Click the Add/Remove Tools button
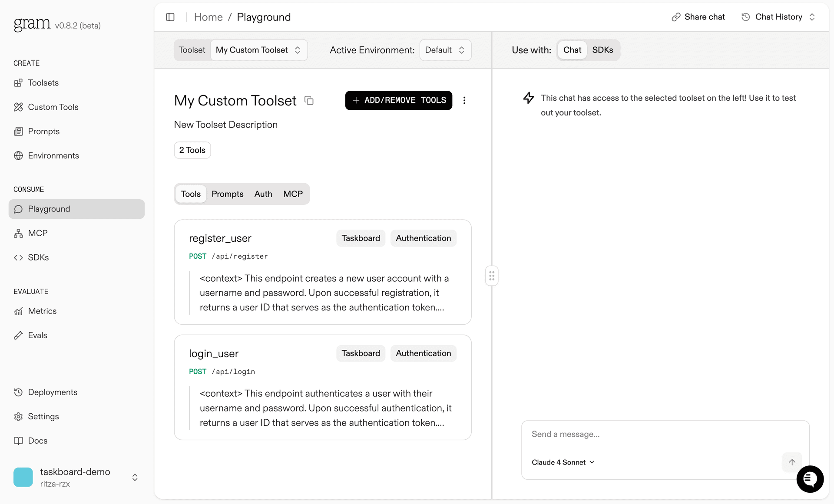The height and width of the screenshot is (504, 834). pos(398,100)
